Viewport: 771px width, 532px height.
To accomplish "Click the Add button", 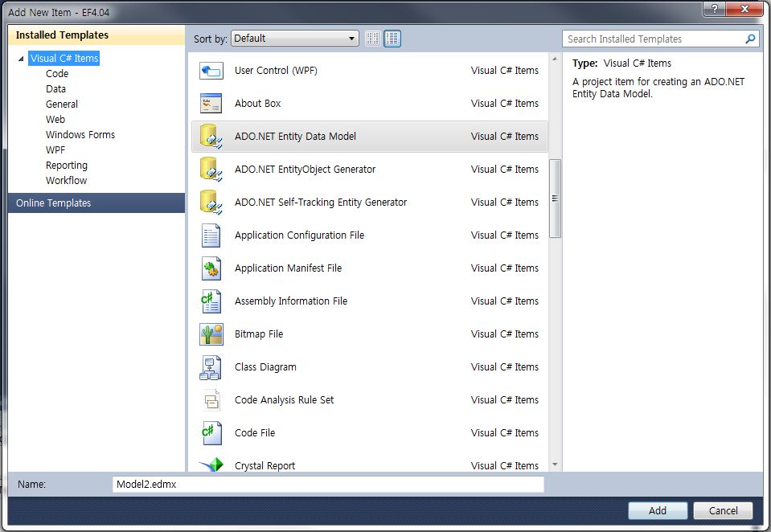I will point(658,511).
